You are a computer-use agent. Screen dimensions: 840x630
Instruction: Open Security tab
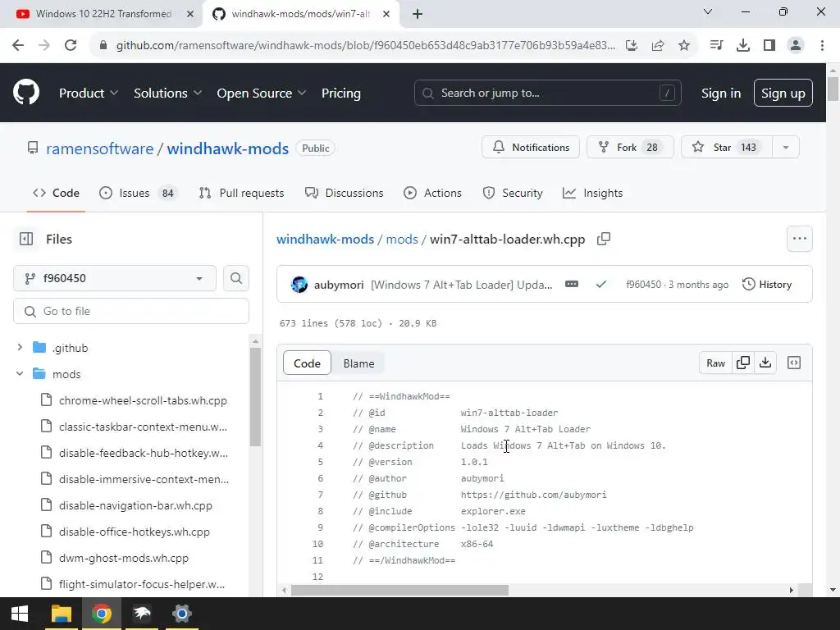point(513,193)
